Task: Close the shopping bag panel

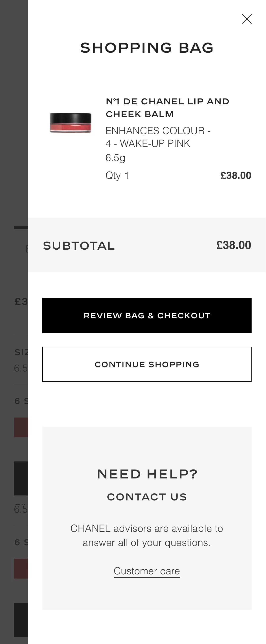Action: pyautogui.click(x=247, y=19)
